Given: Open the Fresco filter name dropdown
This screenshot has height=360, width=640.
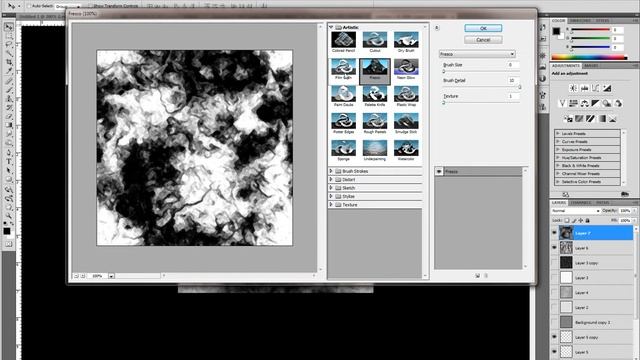Looking at the screenshot, I should click(477, 54).
